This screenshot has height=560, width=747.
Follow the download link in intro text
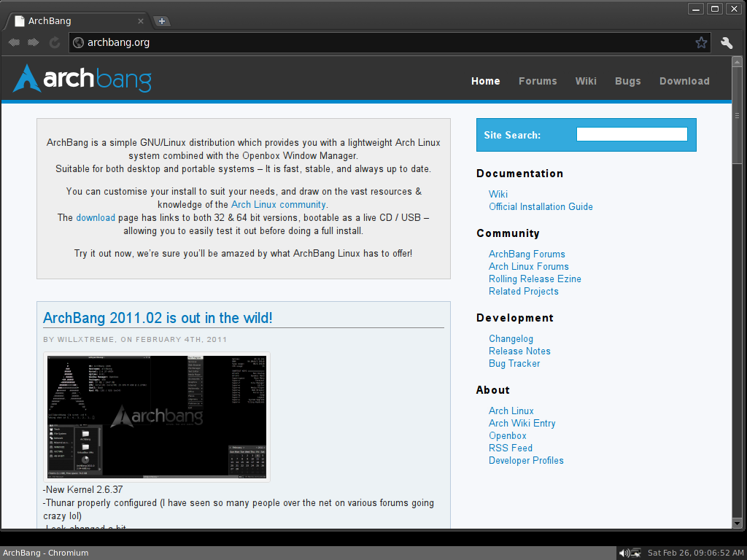click(96, 217)
